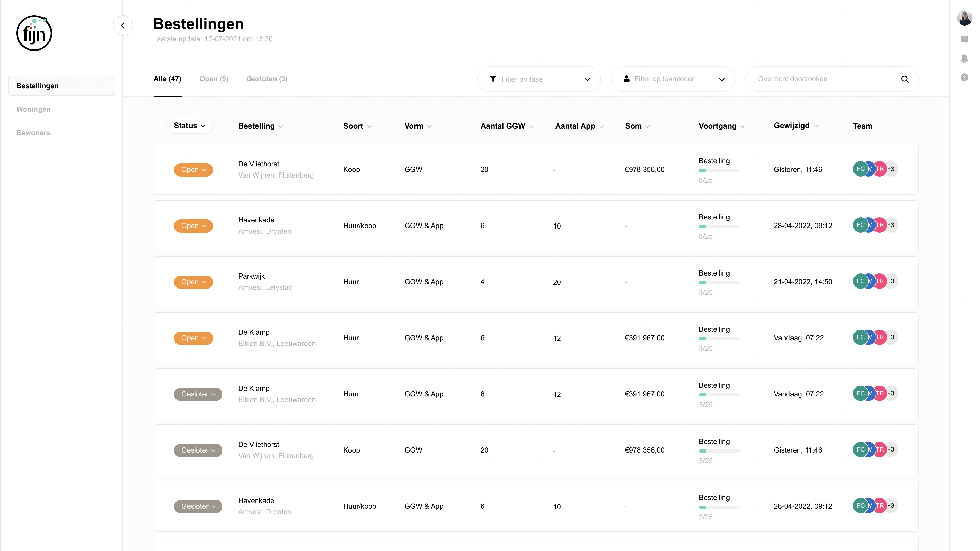Change Open status of Parkwijk order
Screen dimensions: 980x551
point(193,282)
